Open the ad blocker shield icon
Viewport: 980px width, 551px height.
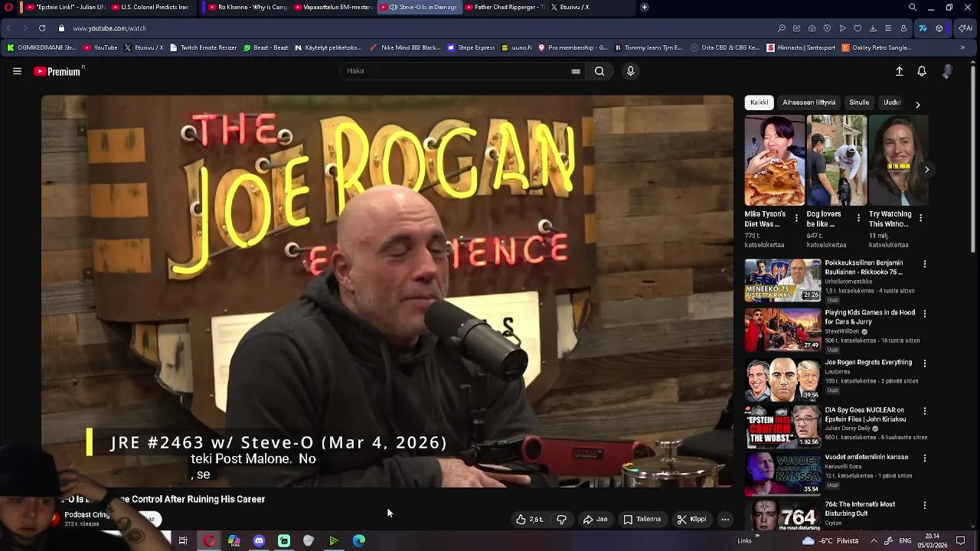pos(827,28)
